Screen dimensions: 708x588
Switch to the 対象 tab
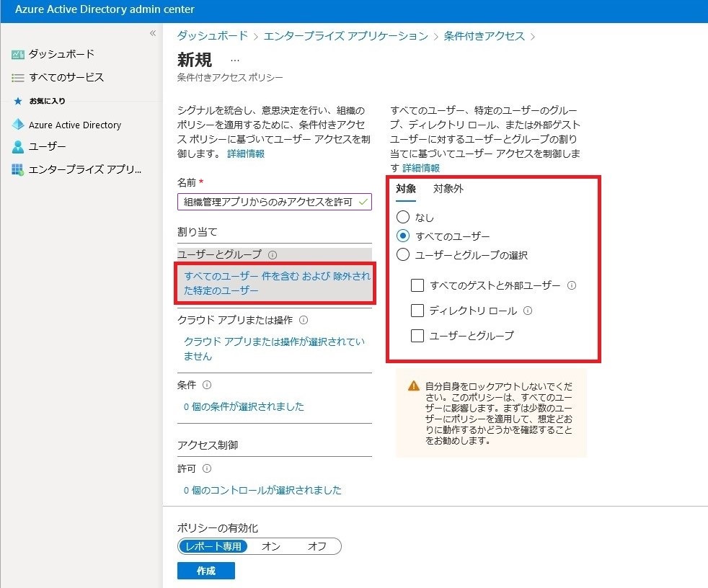[405, 189]
